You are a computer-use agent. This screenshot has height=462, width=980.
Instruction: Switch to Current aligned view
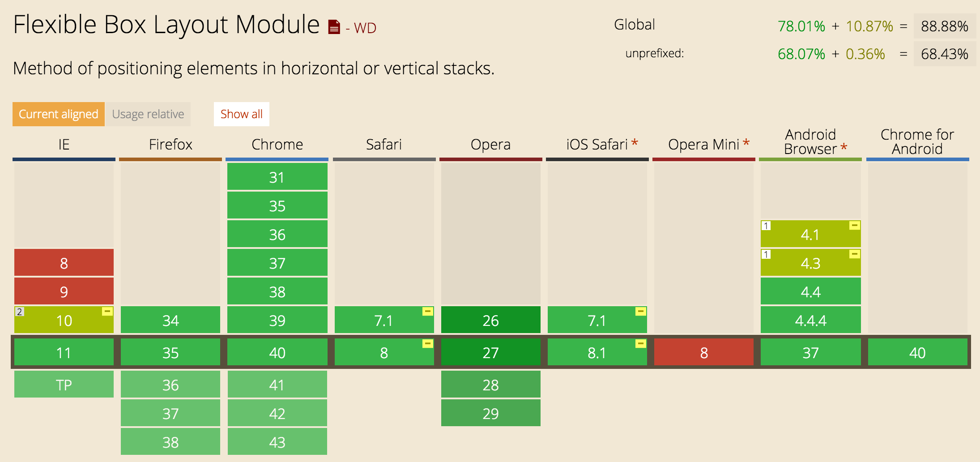tap(59, 114)
